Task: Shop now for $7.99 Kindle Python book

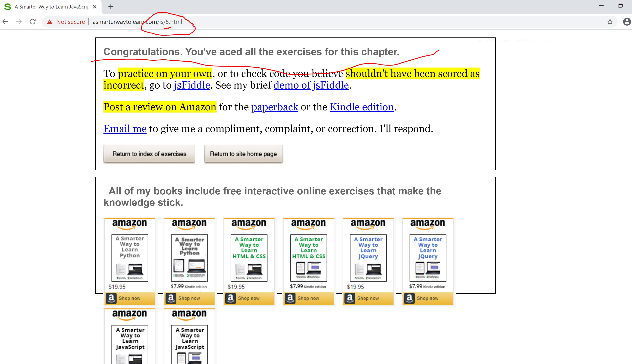Action: coord(189,298)
